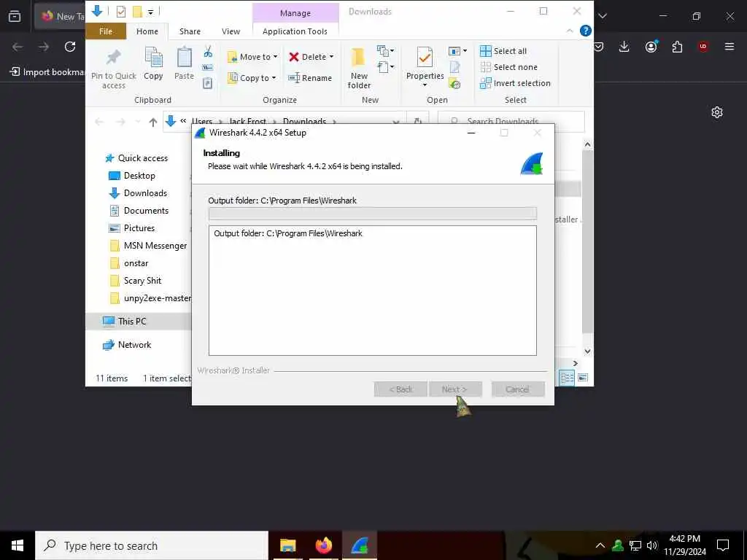Open Firefox list all tabs chevron
This screenshot has height=560, width=747.
pyautogui.click(x=603, y=16)
